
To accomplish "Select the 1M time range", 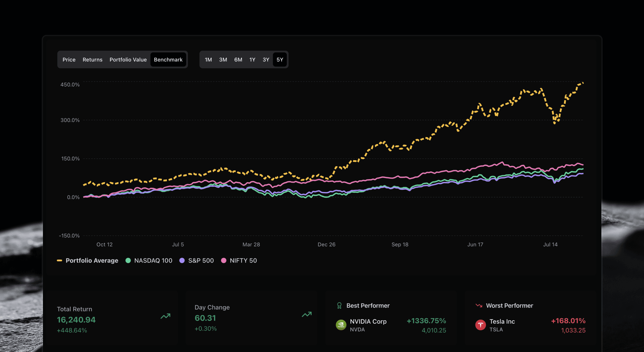I will pyautogui.click(x=208, y=60).
